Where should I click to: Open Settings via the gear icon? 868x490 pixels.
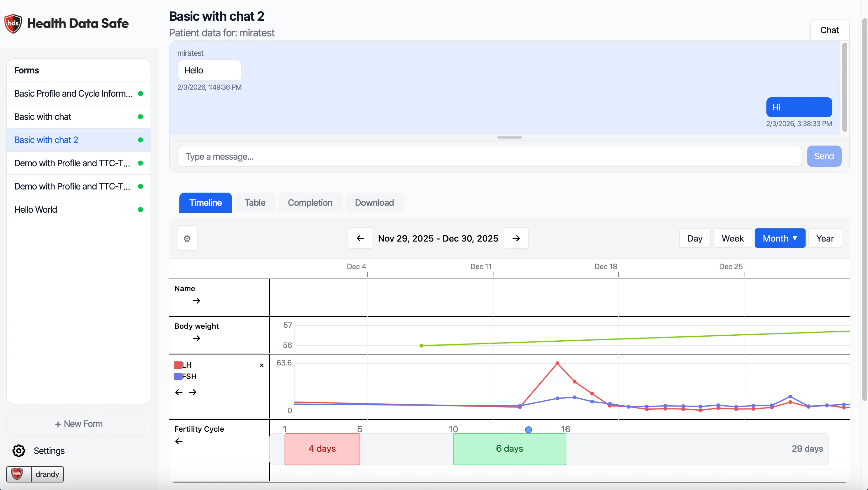pyautogui.click(x=19, y=450)
